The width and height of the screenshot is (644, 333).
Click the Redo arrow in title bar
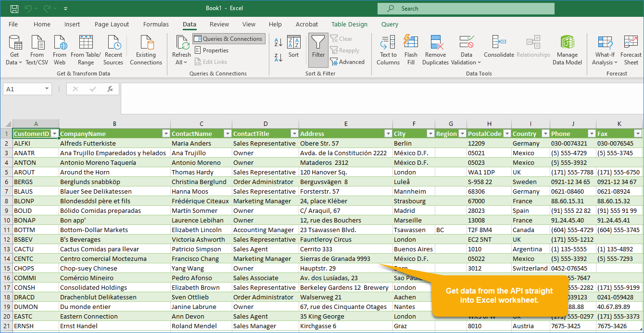47,9
